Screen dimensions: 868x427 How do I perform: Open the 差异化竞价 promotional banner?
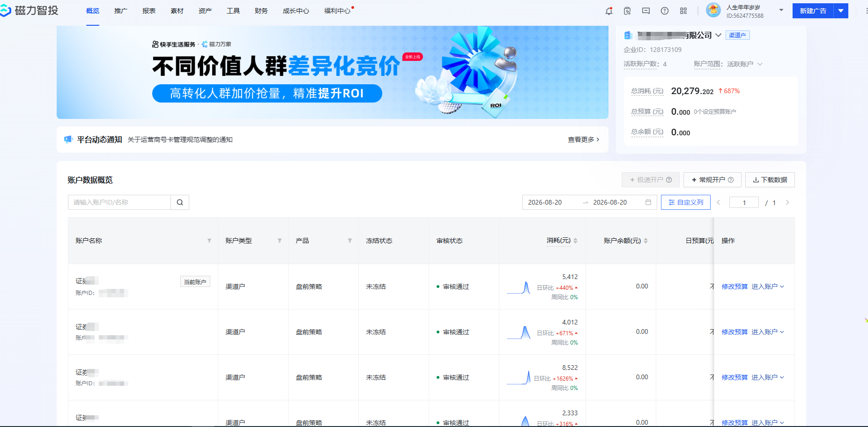tap(333, 72)
